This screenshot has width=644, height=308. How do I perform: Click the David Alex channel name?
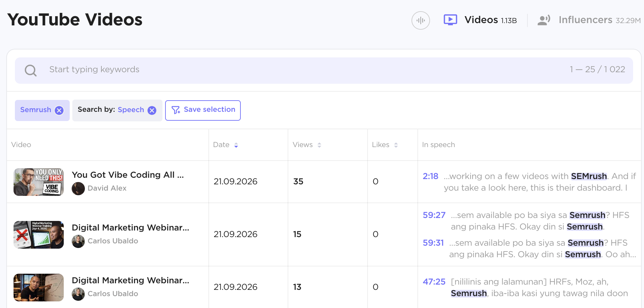point(107,188)
